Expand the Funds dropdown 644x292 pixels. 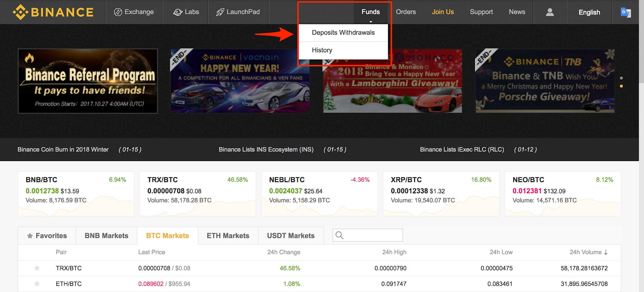tap(371, 12)
